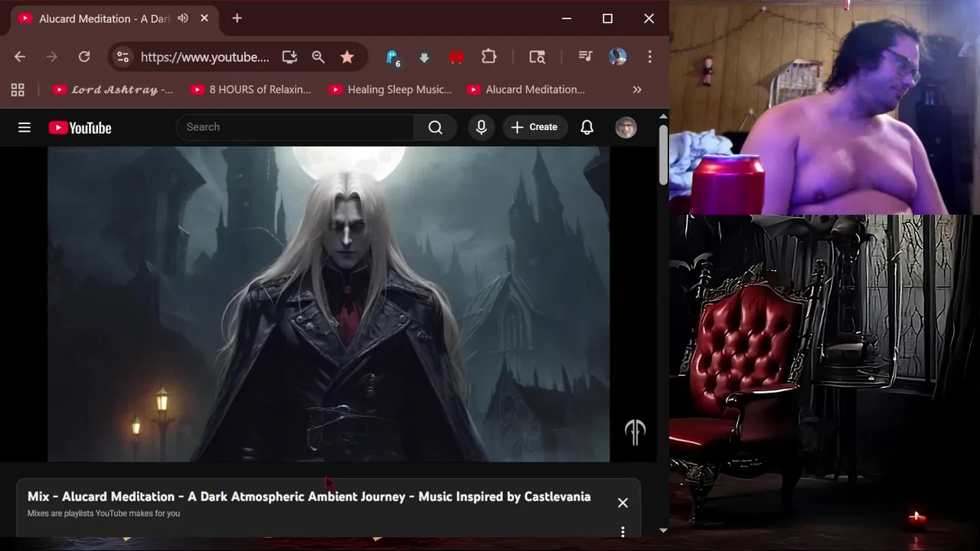Open the media controls music icon
Viewport: 980px width, 551px height.
pos(586,57)
